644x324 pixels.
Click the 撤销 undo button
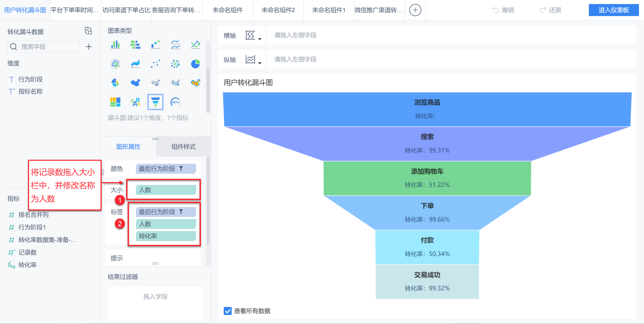click(x=503, y=10)
